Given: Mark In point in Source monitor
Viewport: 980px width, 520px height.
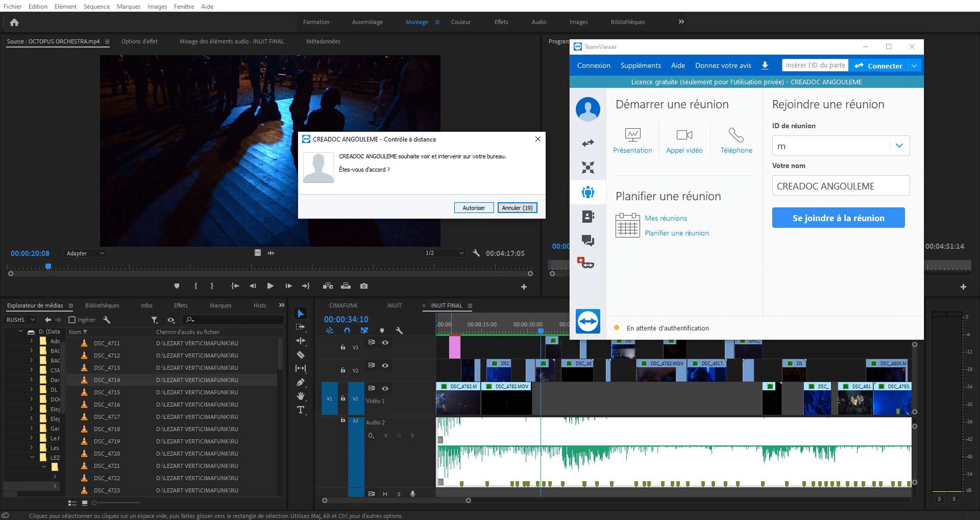Looking at the screenshot, I should click(195, 286).
